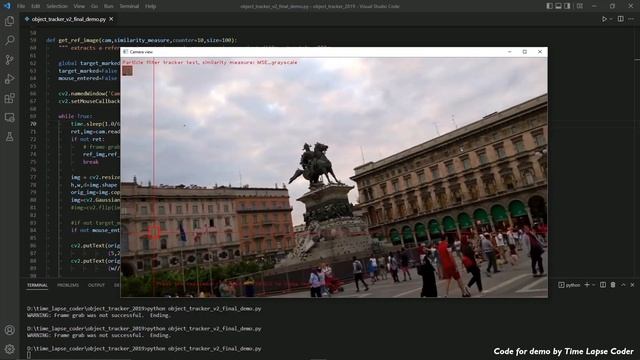Close object_tracker_v2_final_demo.py tab

click(x=111, y=19)
